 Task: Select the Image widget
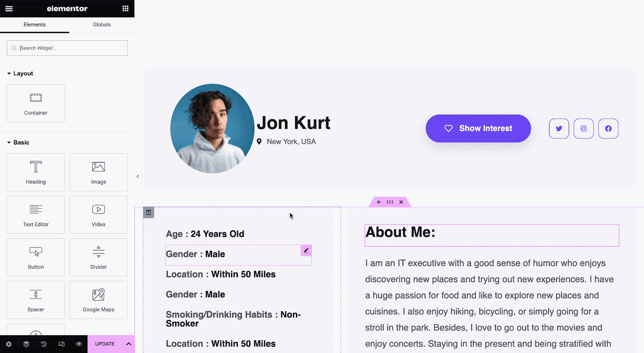[x=99, y=172]
